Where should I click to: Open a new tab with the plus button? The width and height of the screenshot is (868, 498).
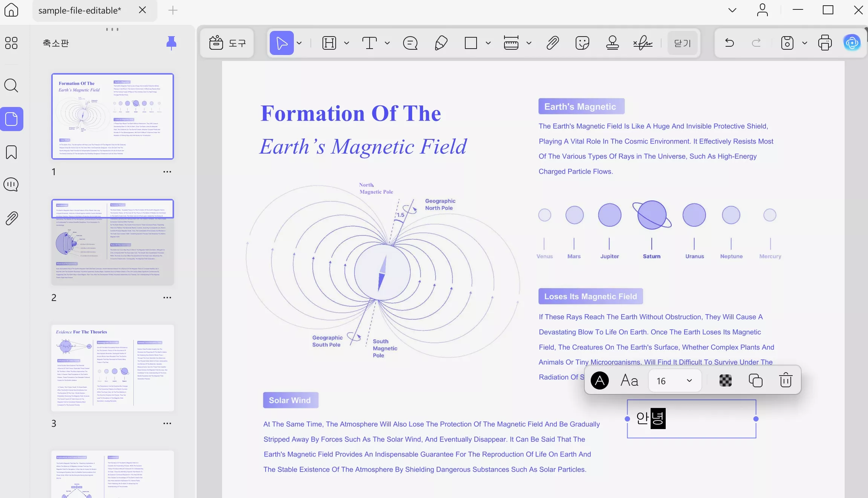tap(173, 10)
